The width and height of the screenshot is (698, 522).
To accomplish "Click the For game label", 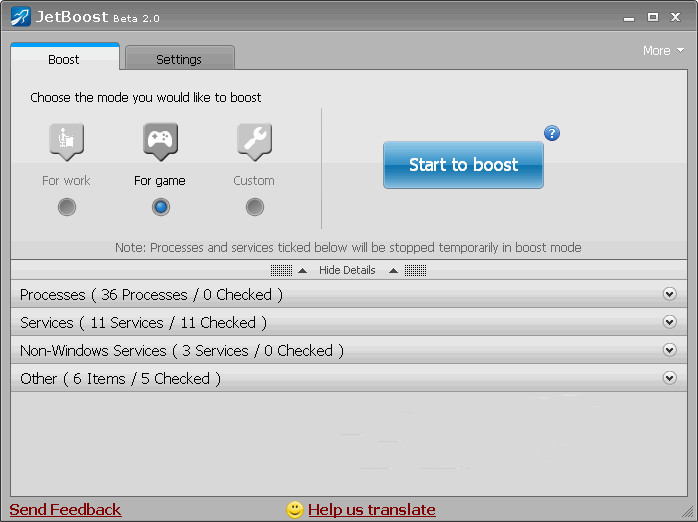I will point(160,181).
